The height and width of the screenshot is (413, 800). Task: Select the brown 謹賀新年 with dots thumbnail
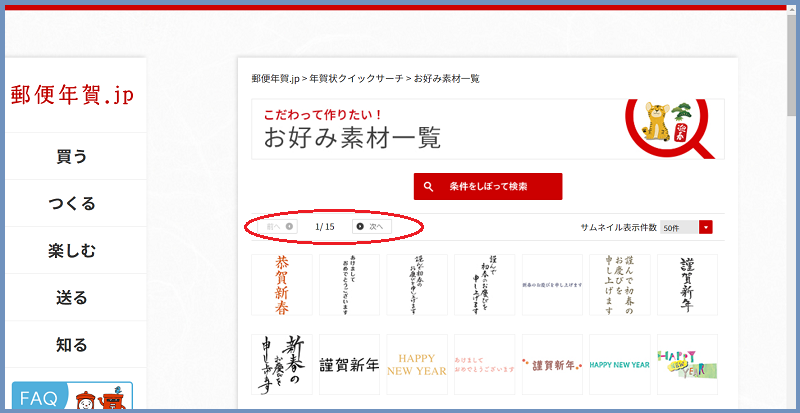click(552, 365)
